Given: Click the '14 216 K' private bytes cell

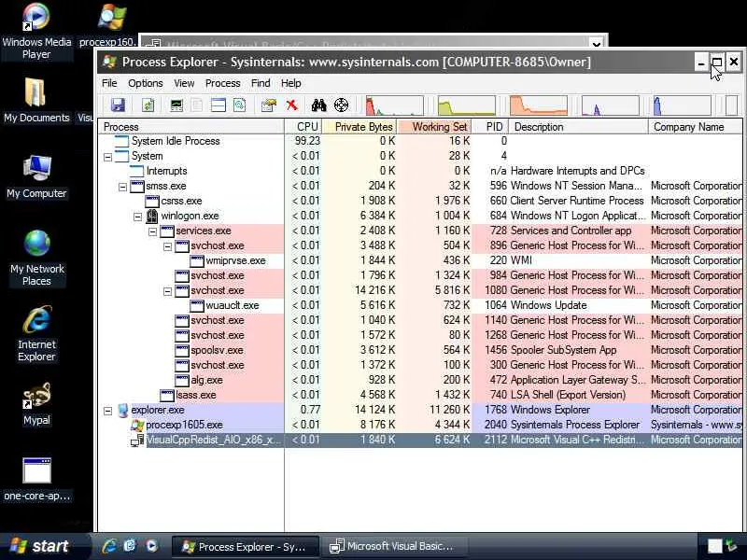Looking at the screenshot, I should [x=374, y=290].
